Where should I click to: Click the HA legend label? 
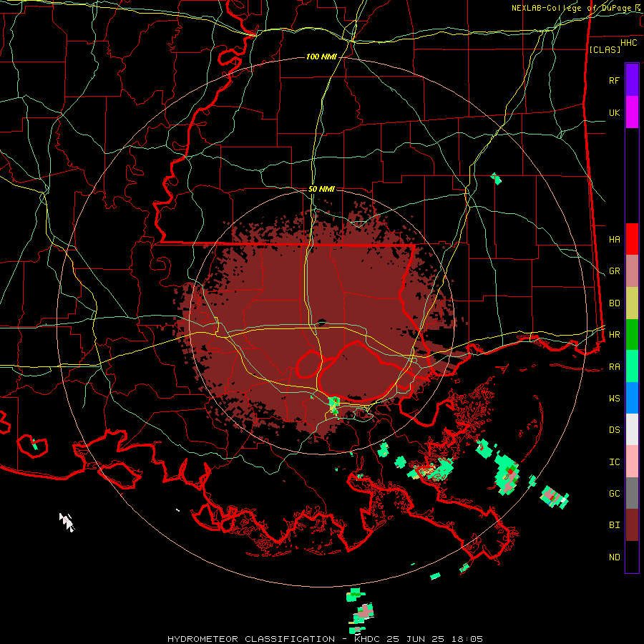pos(614,240)
